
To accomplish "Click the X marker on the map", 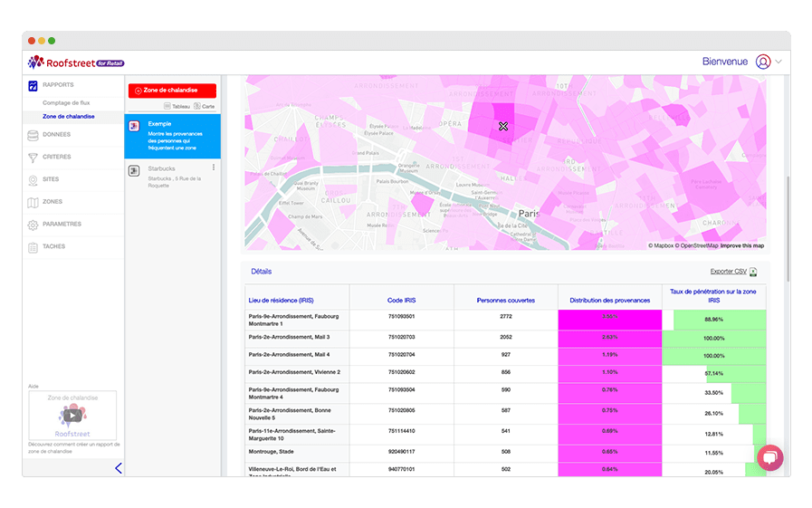I will tap(503, 127).
